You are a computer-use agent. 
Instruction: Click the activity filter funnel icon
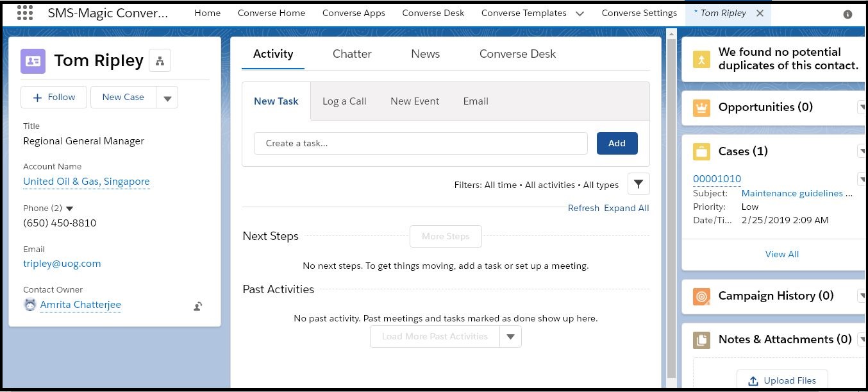point(638,184)
